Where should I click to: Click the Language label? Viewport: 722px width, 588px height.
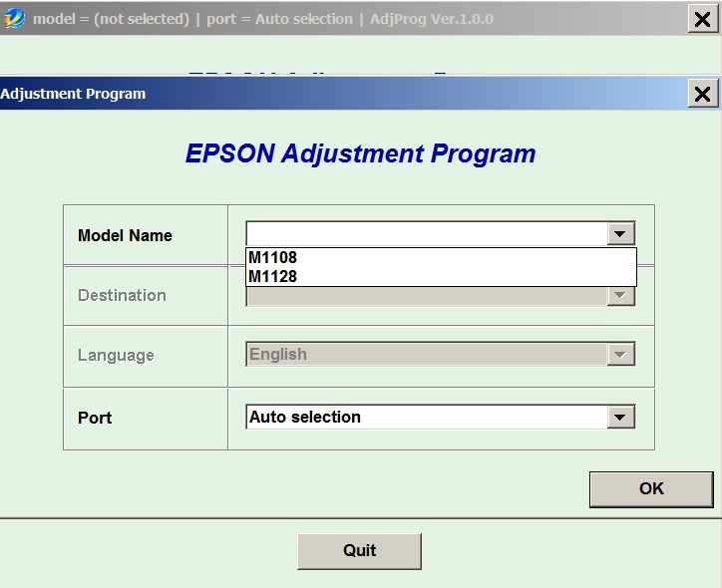(x=116, y=355)
